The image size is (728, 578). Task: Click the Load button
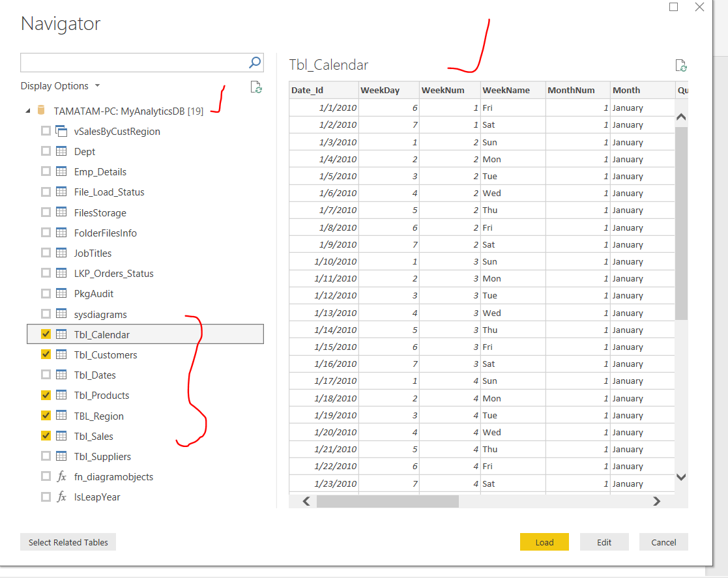coord(544,542)
